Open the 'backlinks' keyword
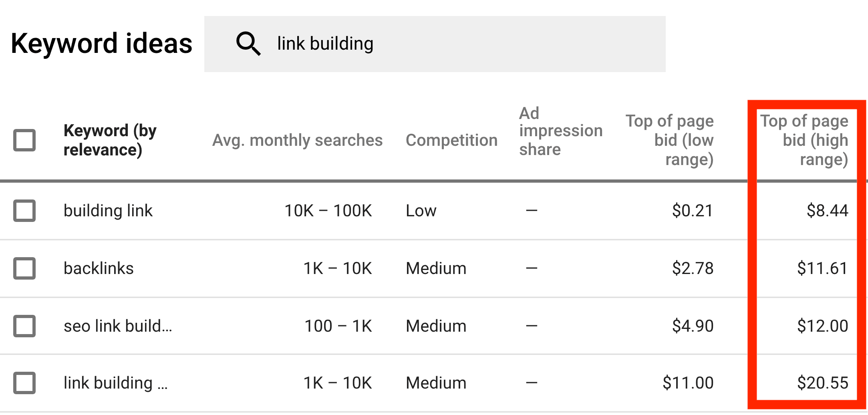Image resolution: width=868 pixels, height=415 pixels. coord(99,268)
